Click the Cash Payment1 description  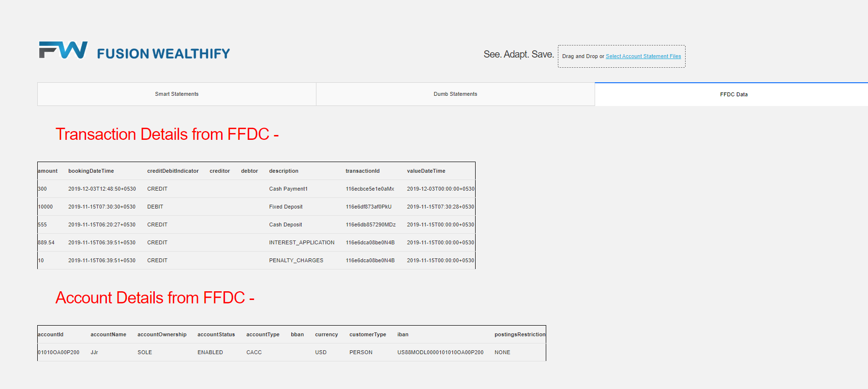click(288, 189)
